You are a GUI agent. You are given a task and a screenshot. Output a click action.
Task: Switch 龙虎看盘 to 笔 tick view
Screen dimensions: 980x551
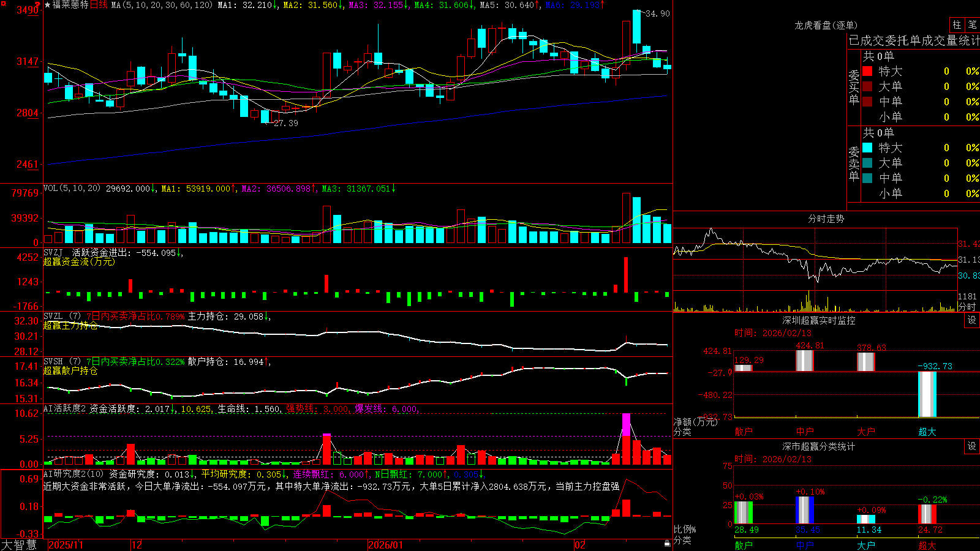[x=972, y=24]
